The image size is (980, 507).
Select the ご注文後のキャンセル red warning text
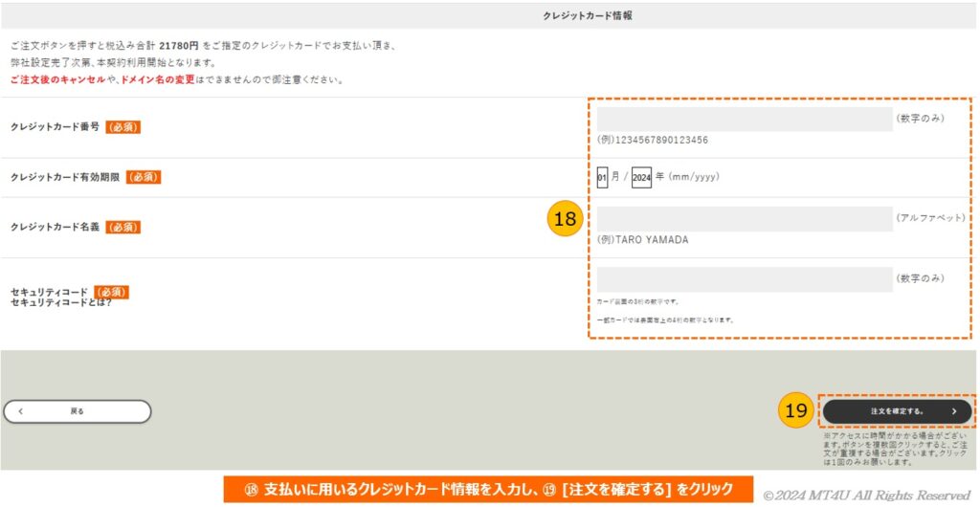click(58, 80)
